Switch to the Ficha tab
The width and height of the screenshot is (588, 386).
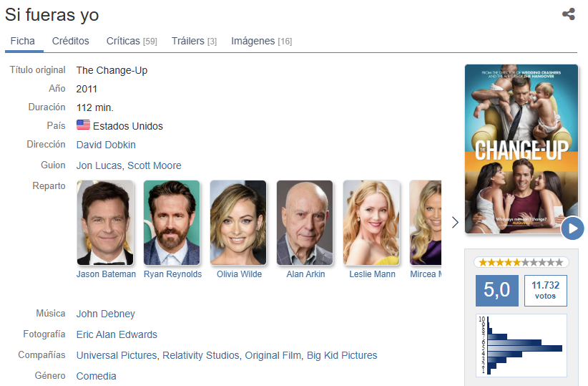coord(22,41)
